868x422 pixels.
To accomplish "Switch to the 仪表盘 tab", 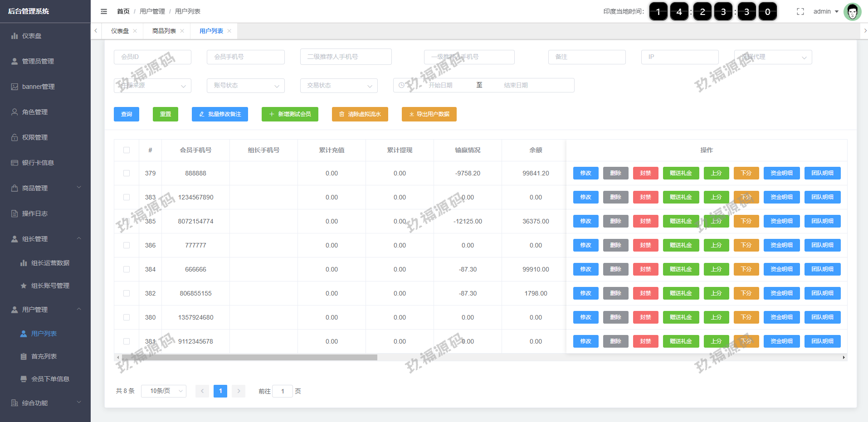I will [120, 31].
